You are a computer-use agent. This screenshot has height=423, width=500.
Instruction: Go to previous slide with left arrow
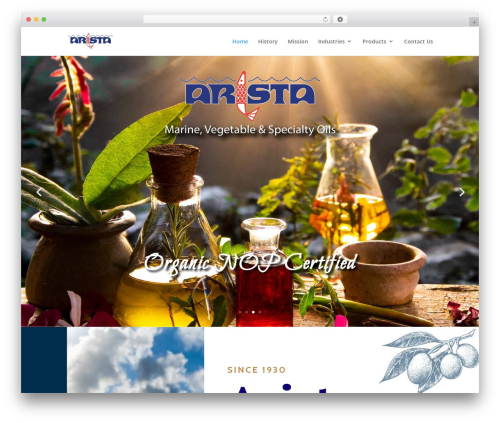point(39,192)
